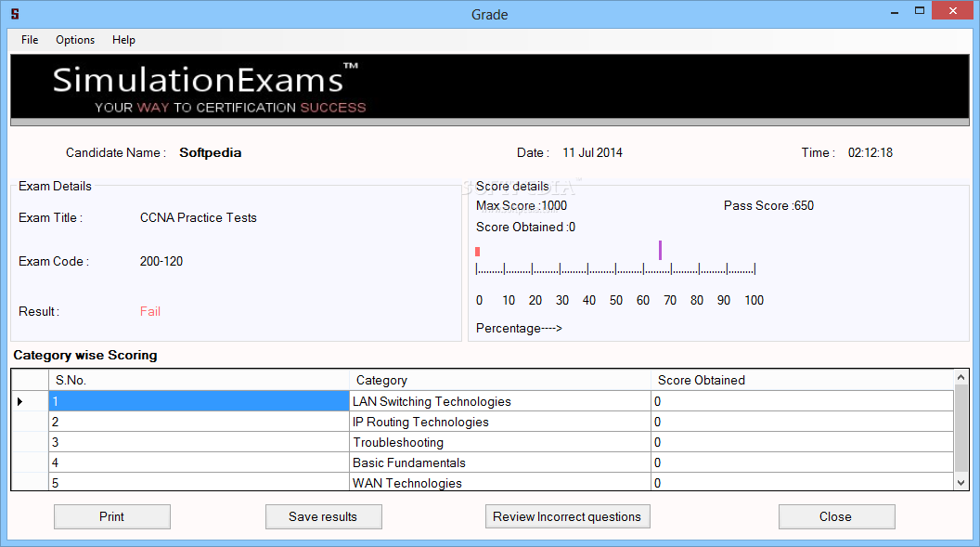Open the File menu

pos(30,39)
